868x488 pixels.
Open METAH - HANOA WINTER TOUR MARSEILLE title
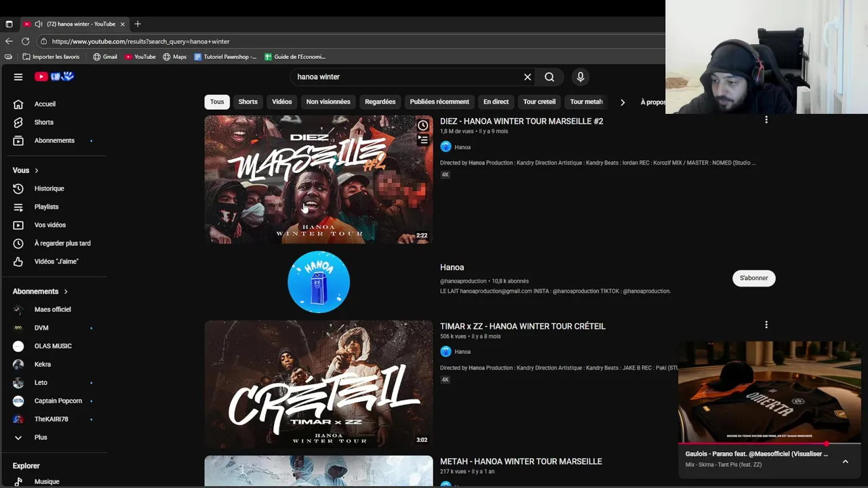521,462
